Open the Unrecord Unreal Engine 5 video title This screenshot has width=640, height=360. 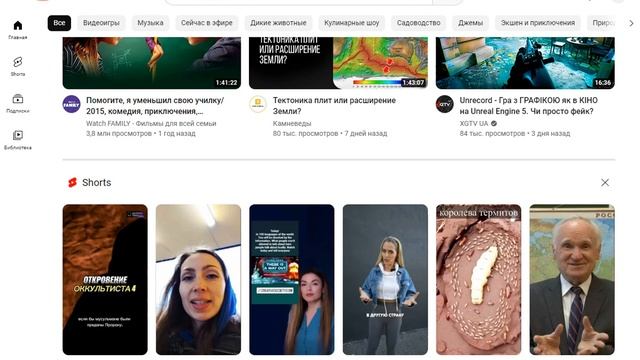click(x=529, y=106)
